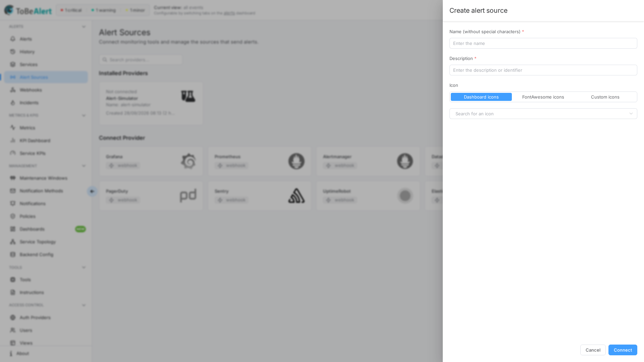Open Policies icon in sidebar
This screenshot has width=644, height=362.
point(13,216)
